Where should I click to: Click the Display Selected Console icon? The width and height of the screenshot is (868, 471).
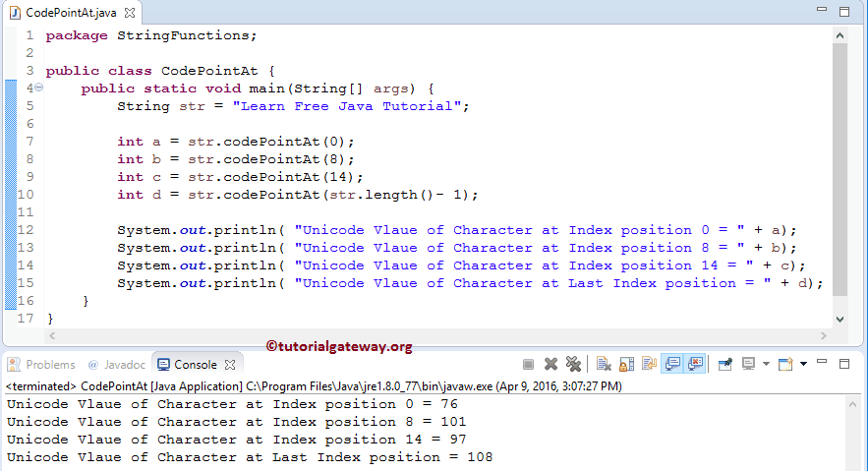(x=748, y=364)
